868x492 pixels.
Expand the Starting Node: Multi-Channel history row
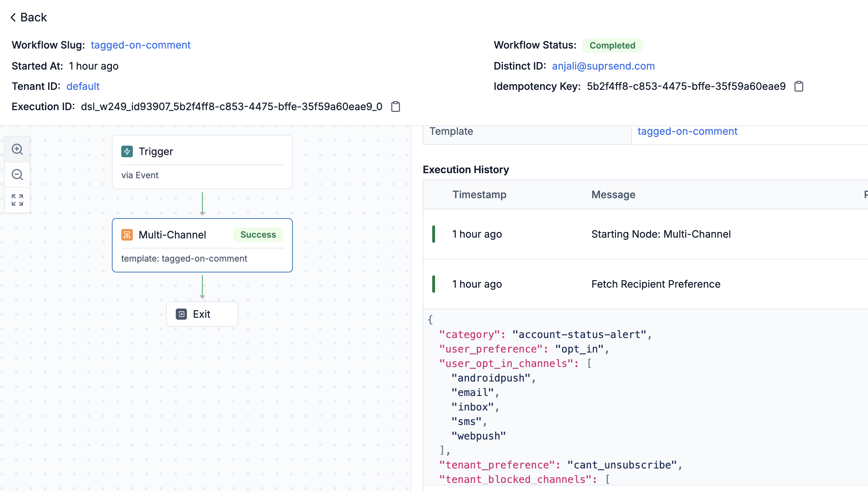661,234
